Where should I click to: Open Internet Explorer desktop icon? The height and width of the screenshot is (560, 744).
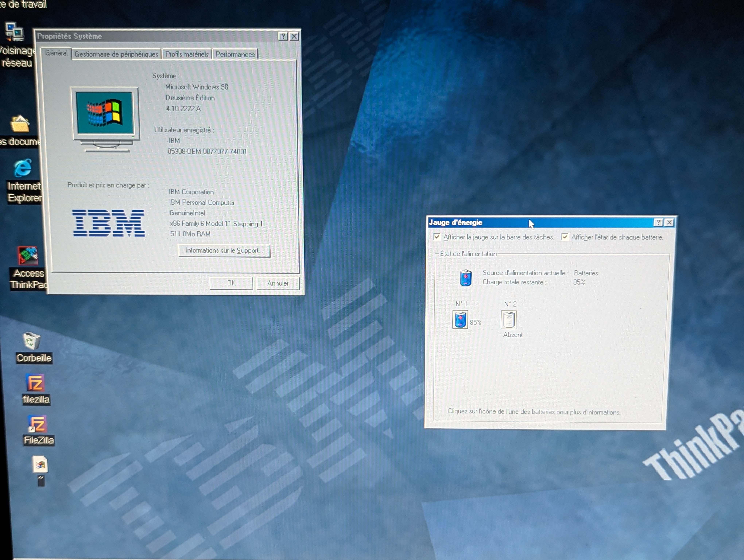[x=23, y=168]
